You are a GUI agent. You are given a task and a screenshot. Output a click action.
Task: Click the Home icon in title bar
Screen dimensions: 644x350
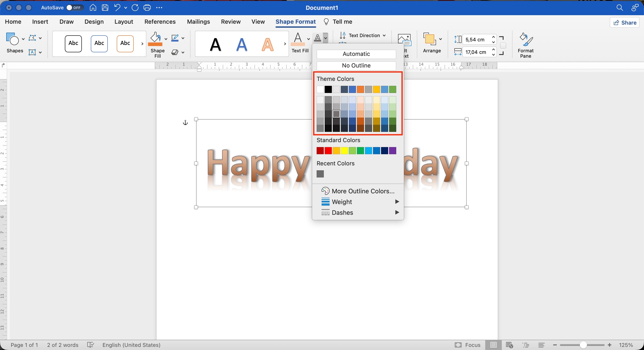coord(93,8)
